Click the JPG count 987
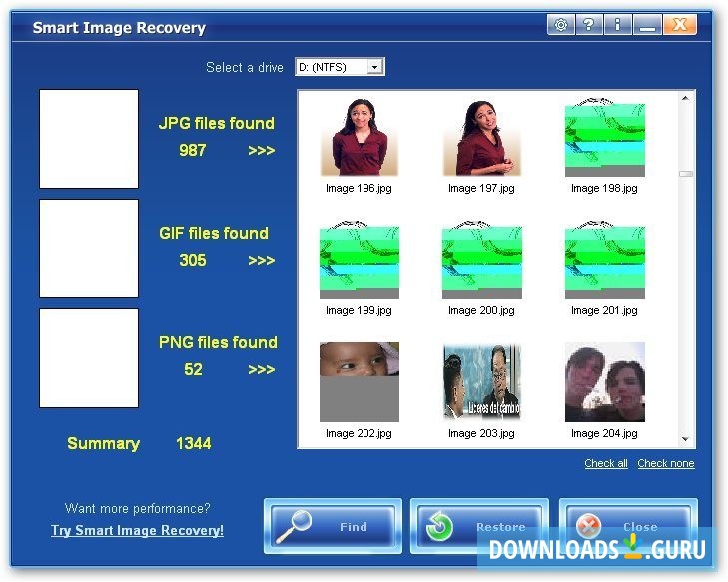 tap(192, 150)
